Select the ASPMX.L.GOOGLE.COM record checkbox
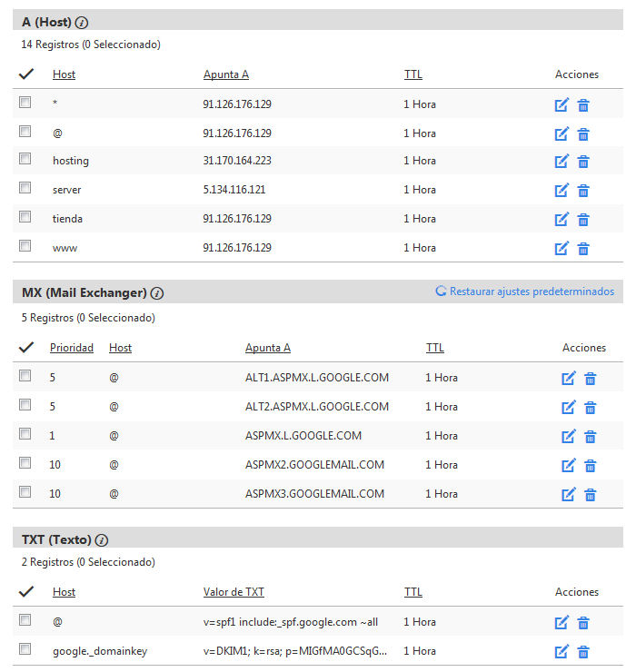Screen dimensions: 636x672 [25, 434]
